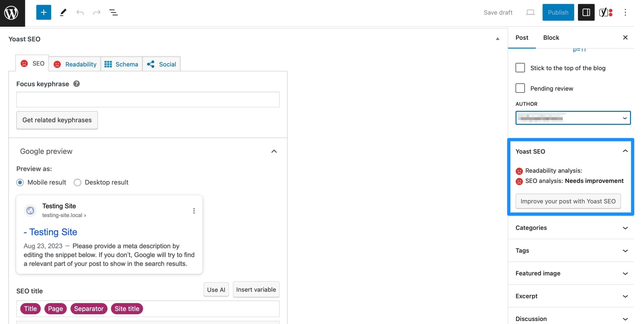The image size is (644, 324).
Task: Check the Pending review box
Action: (520, 88)
